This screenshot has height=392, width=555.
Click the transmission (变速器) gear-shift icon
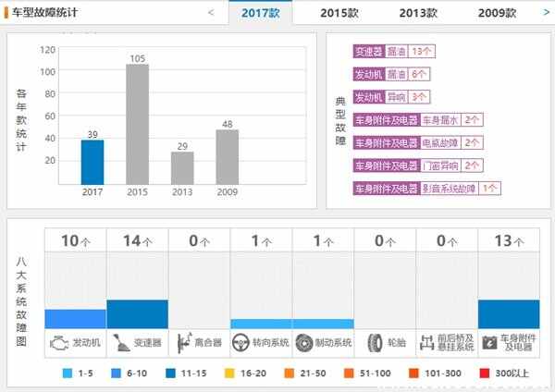coord(120,341)
